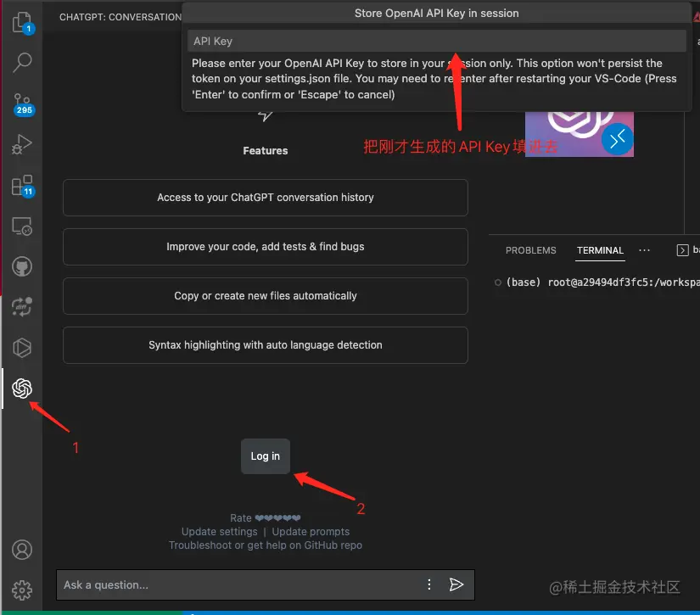
Task: Open the Remote Explorer icon
Action: pyautogui.click(x=22, y=226)
